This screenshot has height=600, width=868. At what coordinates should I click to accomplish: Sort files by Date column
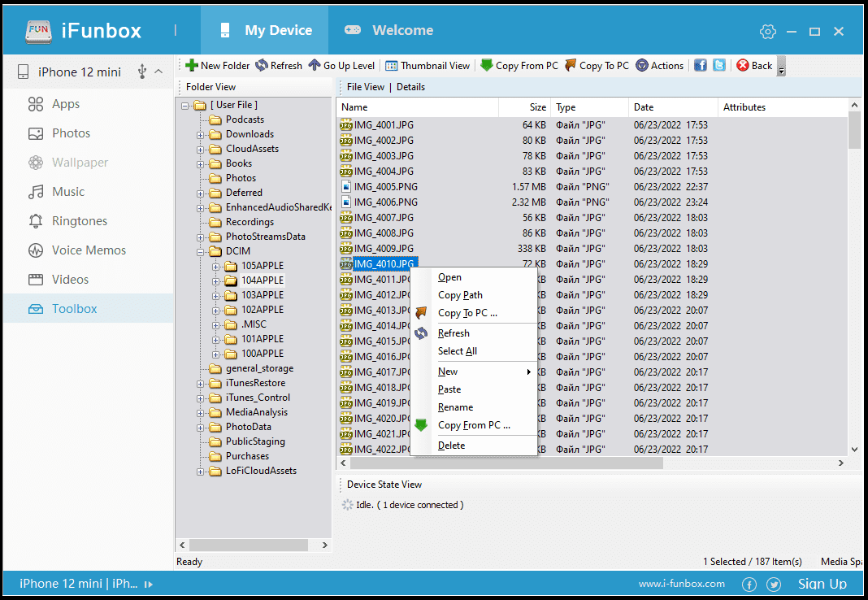pyautogui.click(x=673, y=107)
